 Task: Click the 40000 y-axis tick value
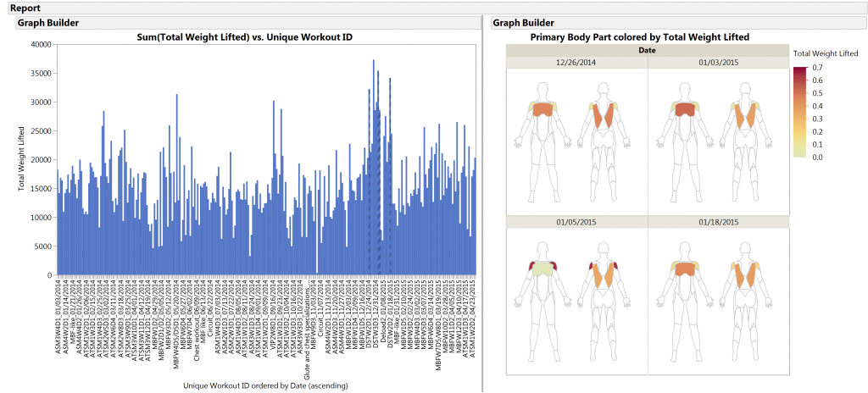[42, 44]
